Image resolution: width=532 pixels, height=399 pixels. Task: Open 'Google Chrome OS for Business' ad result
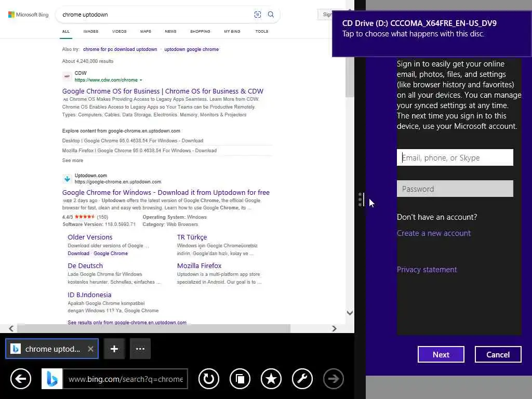(163, 91)
